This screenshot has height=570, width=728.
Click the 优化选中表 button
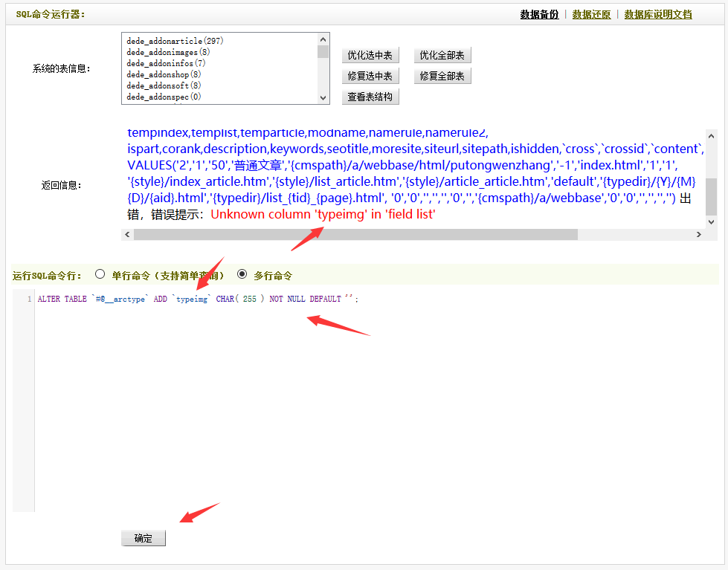coord(370,54)
